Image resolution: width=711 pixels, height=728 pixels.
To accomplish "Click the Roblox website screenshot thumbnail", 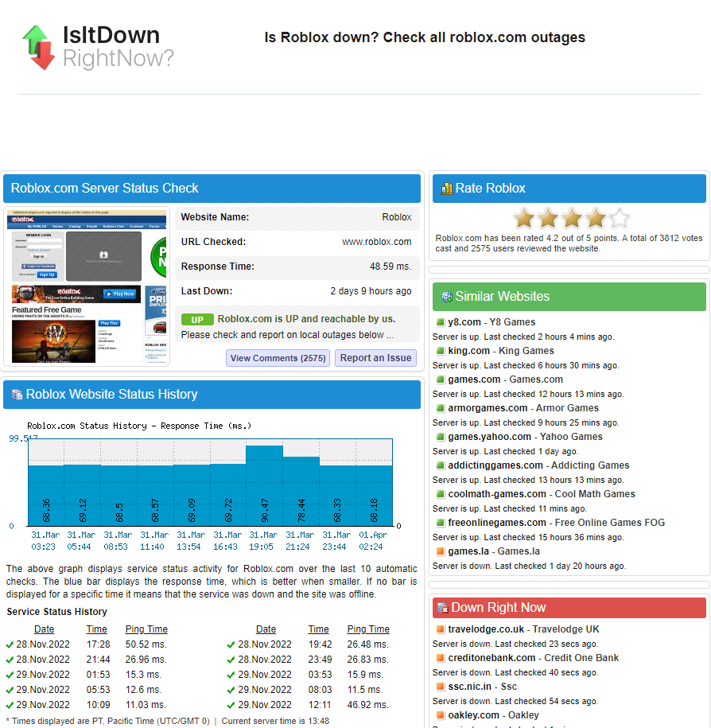I will (87, 287).
